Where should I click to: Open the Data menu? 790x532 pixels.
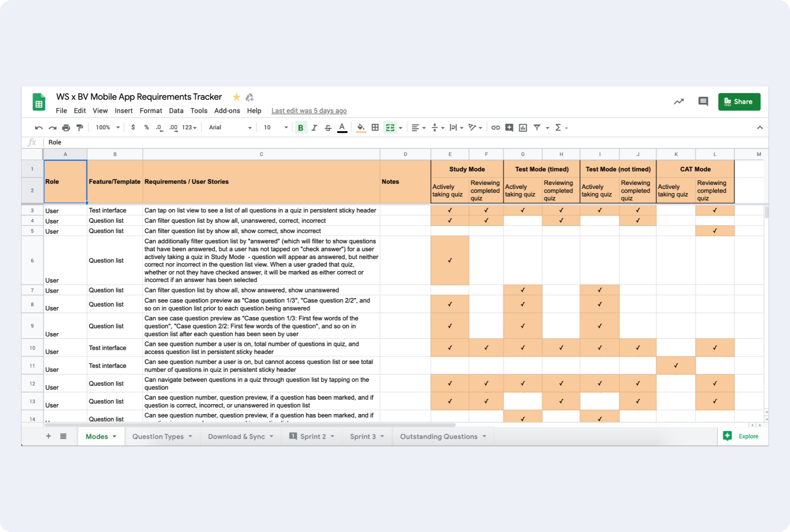pyautogui.click(x=176, y=111)
